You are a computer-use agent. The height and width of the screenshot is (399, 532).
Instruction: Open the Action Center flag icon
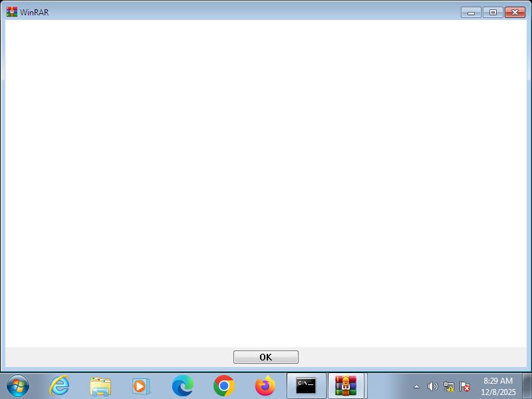coord(465,386)
